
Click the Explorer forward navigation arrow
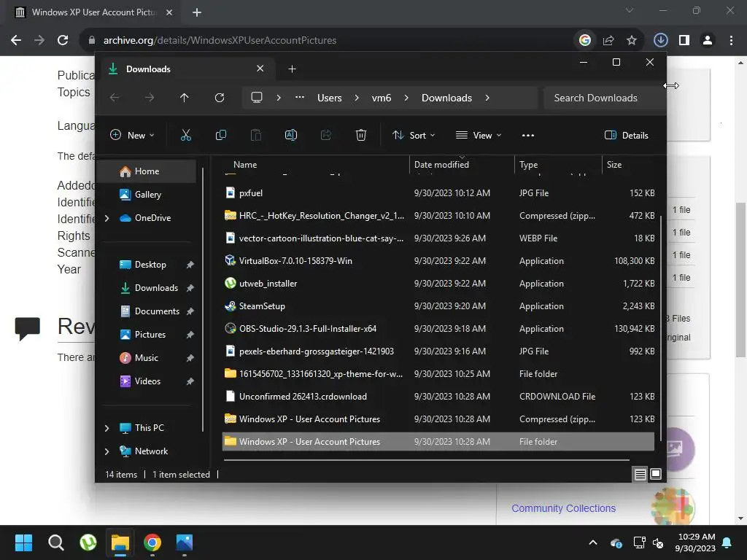150,98
